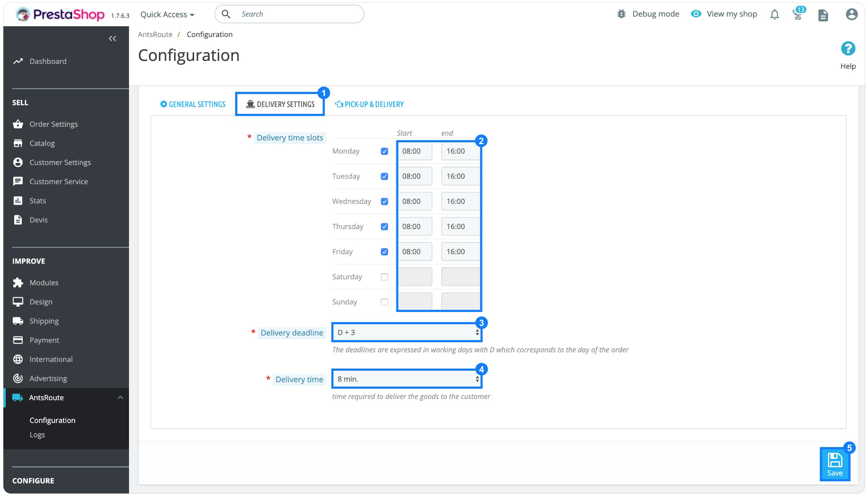The height and width of the screenshot is (495, 868).
Task: Click the PrestaShop logo
Action: [60, 14]
